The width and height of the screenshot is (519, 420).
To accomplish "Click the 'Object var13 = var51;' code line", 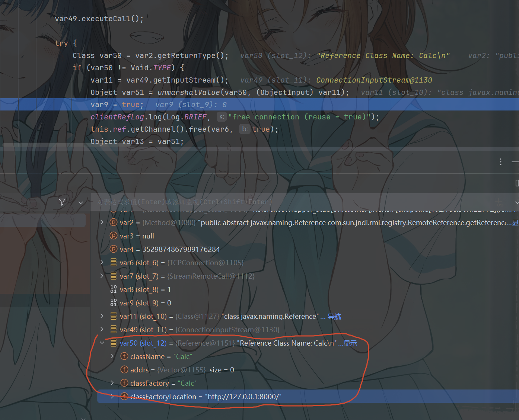I will (137, 141).
